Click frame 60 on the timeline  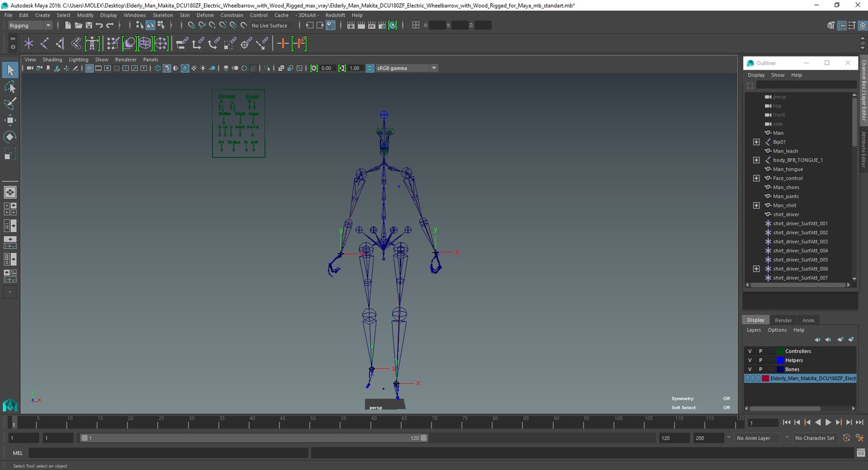[x=374, y=423]
